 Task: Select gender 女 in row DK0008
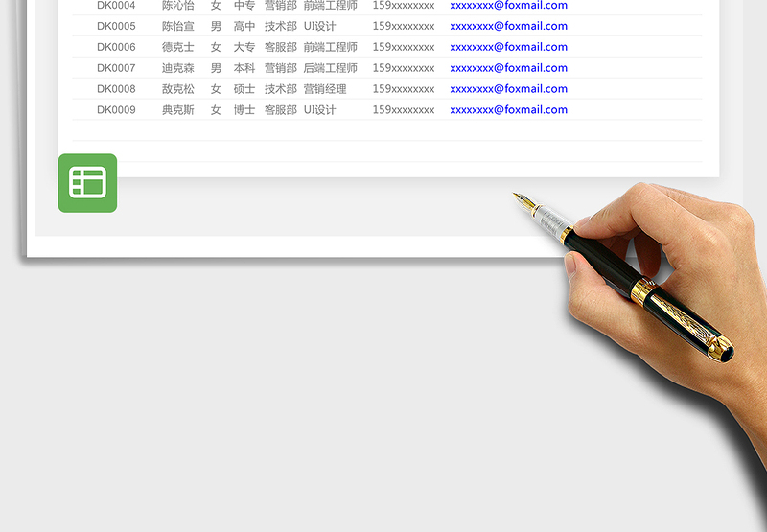pyautogui.click(x=216, y=89)
